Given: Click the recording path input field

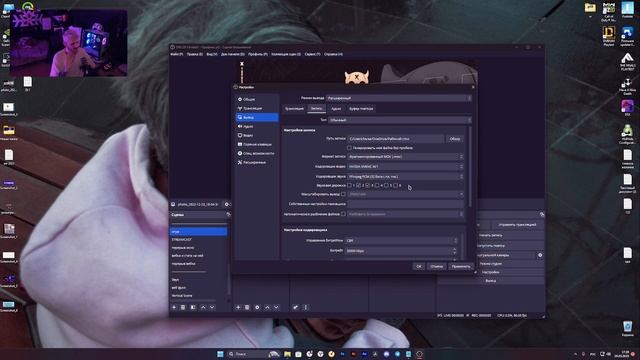Looking at the screenshot, I should click(x=396, y=139).
